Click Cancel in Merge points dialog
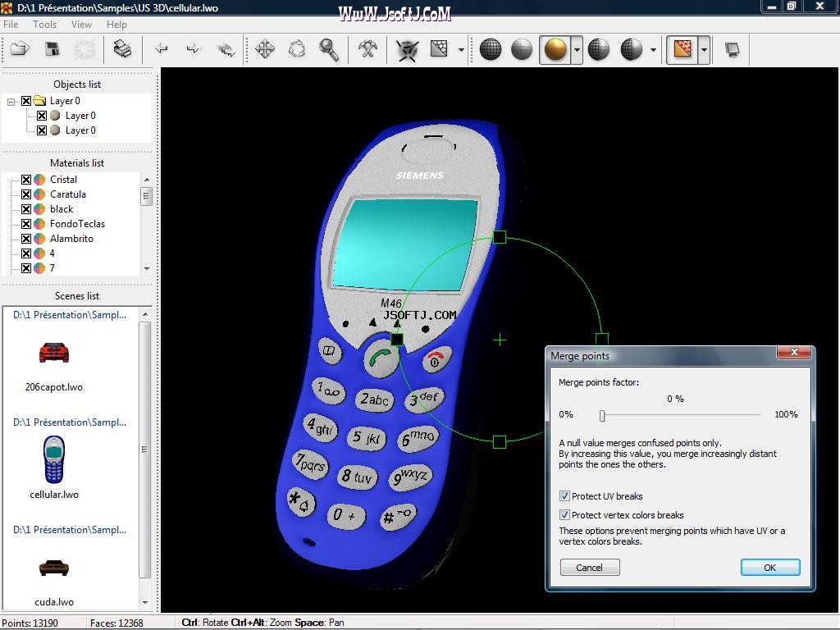This screenshot has height=630, width=840. click(x=589, y=568)
